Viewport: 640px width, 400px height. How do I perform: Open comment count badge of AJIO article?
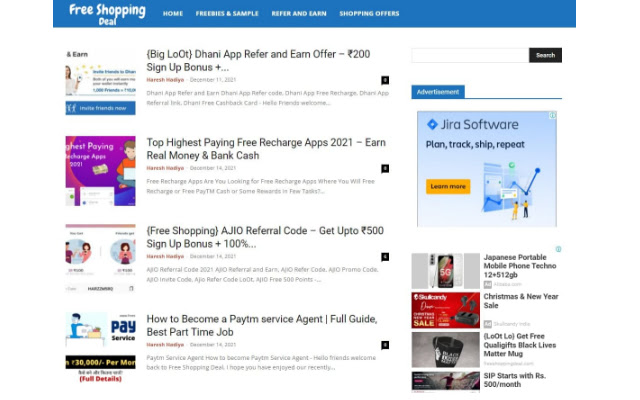pos(385,257)
